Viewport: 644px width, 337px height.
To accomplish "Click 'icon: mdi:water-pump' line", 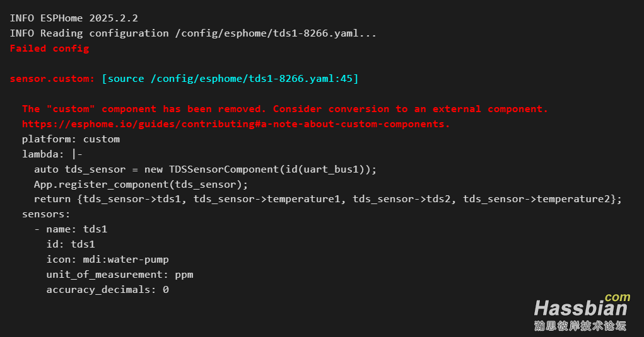I will click(x=107, y=260).
